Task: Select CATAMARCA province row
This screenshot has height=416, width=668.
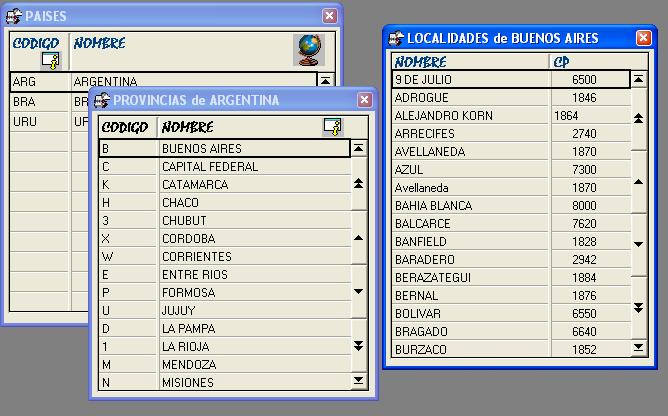Action: 225,185
